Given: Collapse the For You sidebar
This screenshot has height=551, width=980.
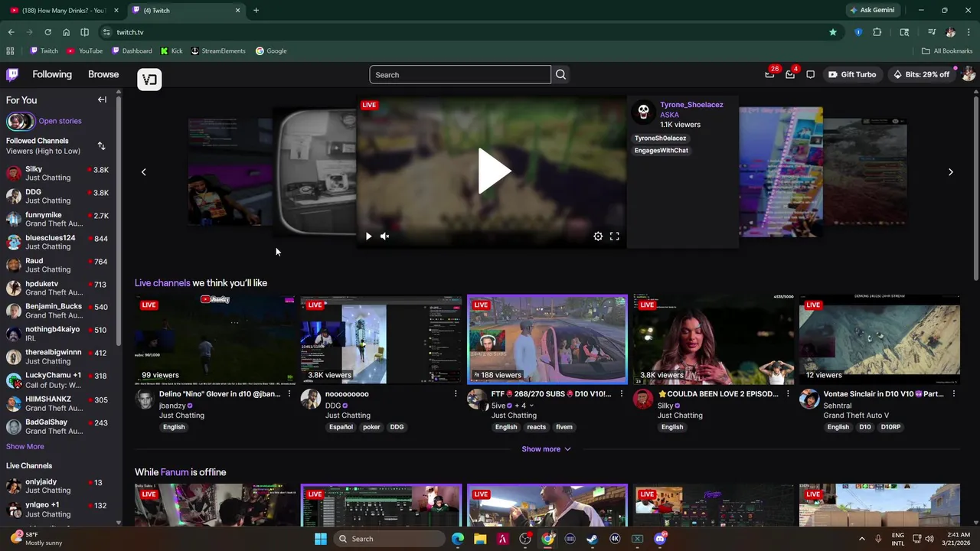Looking at the screenshot, I should 102,99.
